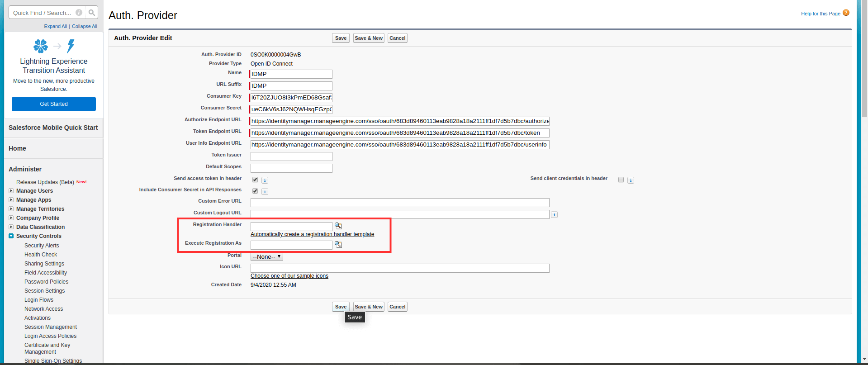Click the Execute Registration As input field
The width and height of the screenshot is (868, 365).
291,245
